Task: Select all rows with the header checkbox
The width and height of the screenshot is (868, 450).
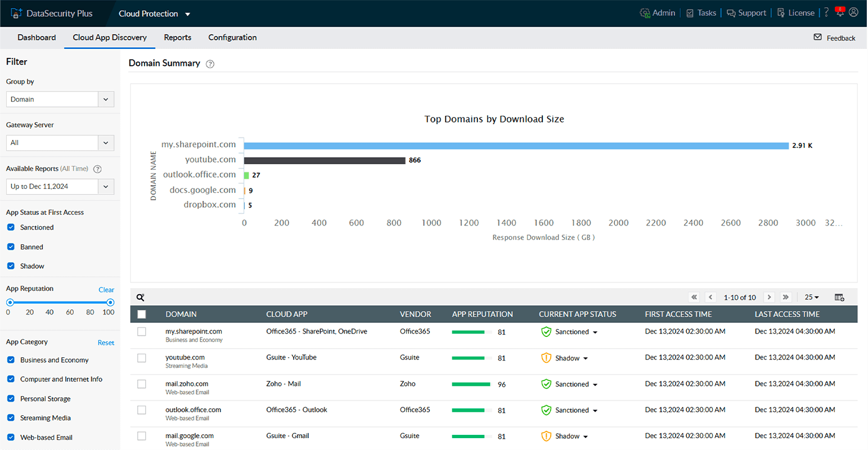Action: [141, 314]
